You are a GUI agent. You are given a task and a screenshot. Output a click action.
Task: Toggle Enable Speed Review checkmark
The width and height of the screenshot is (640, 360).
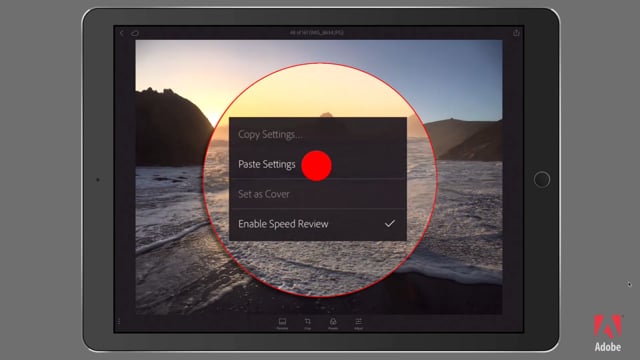coord(390,224)
